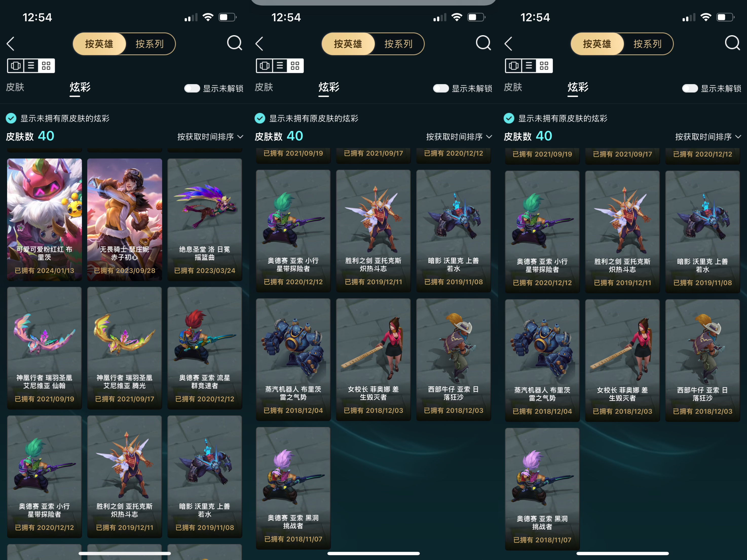The image size is (747, 560).
Task: Open 按获取时间排序 sort menu on middle screen
Action: pos(459,137)
